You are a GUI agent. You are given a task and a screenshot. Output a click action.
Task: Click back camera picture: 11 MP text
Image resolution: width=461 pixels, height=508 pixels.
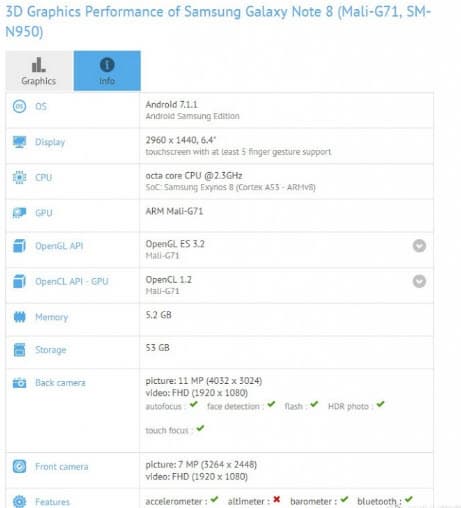coord(204,381)
